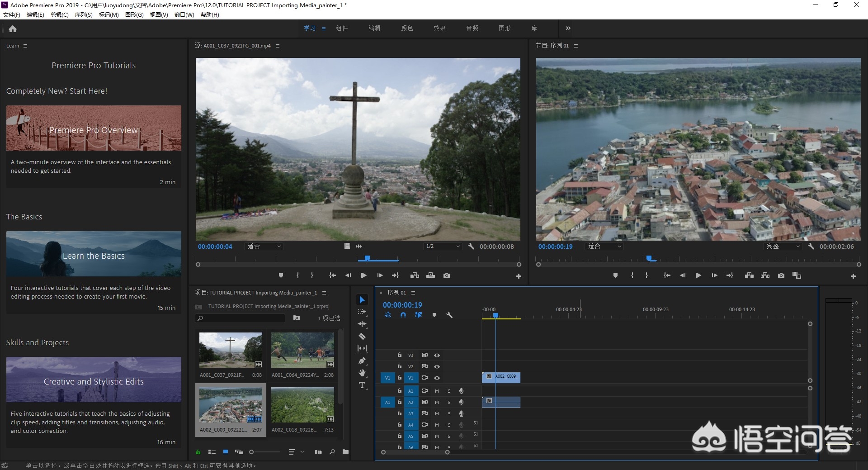Go to In point in Source monitor

coord(332,275)
